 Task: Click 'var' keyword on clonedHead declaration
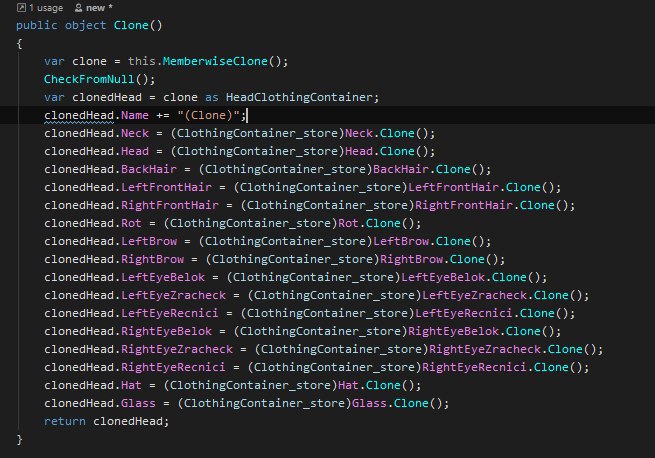[x=54, y=97]
